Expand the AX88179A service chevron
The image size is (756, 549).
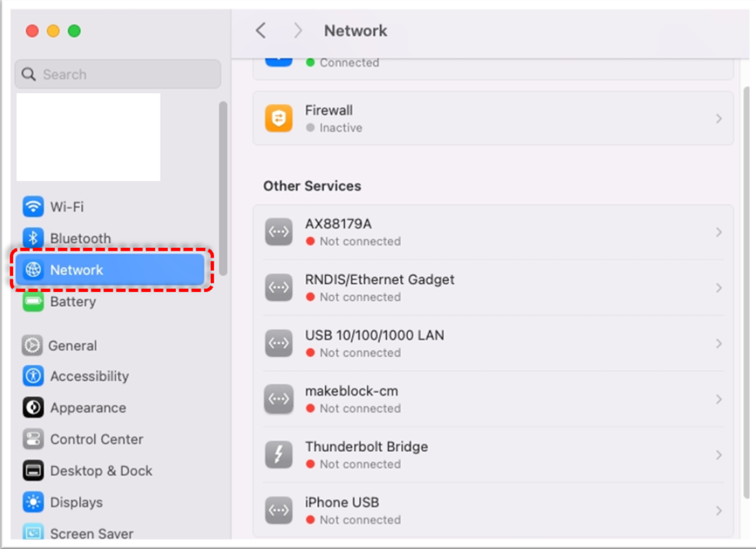pyautogui.click(x=719, y=232)
